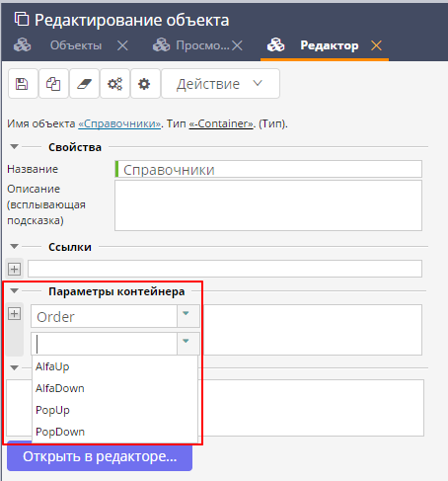Choose PopDown from the dropdown list
The width and height of the screenshot is (448, 481).
pos(114,432)
